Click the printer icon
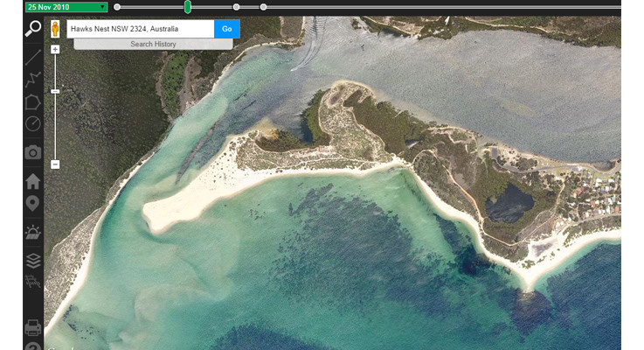Image resolution: width=644 pixels, height=350 pixels. pyautogui.click(x=32, y=328)
